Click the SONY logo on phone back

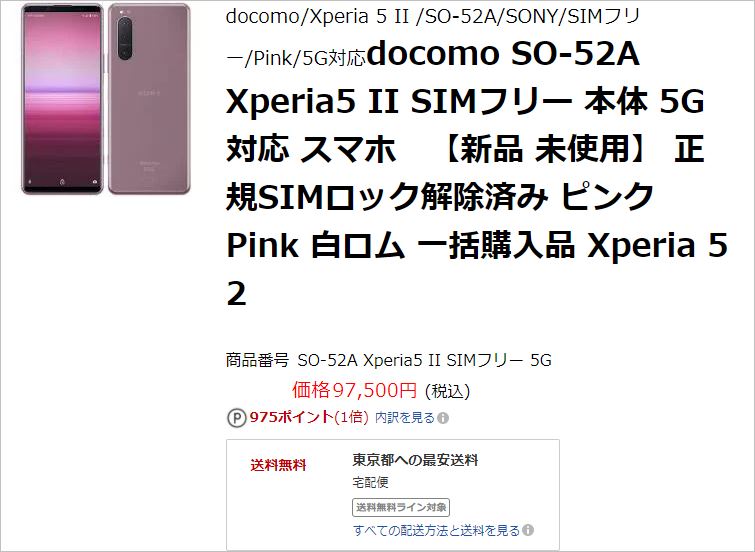pos(149,92)
